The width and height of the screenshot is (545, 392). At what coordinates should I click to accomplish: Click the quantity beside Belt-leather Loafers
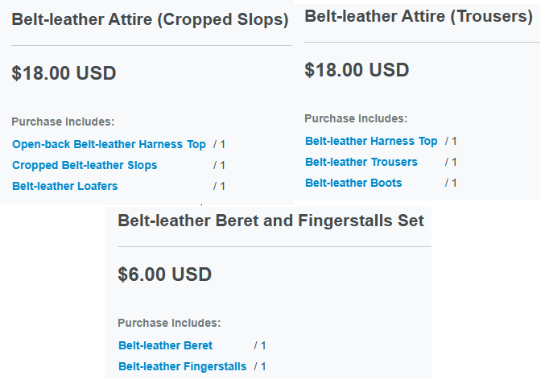tap(219, 186)
